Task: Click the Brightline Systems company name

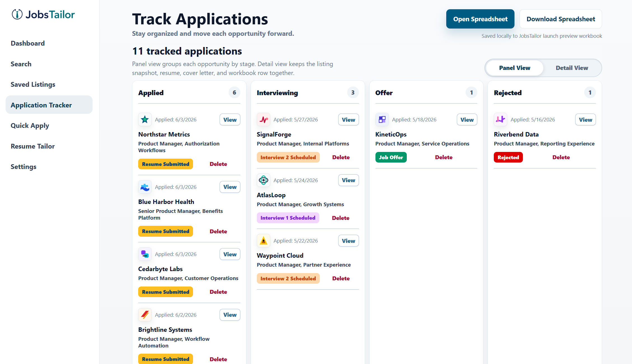Action: click(165, 330)
